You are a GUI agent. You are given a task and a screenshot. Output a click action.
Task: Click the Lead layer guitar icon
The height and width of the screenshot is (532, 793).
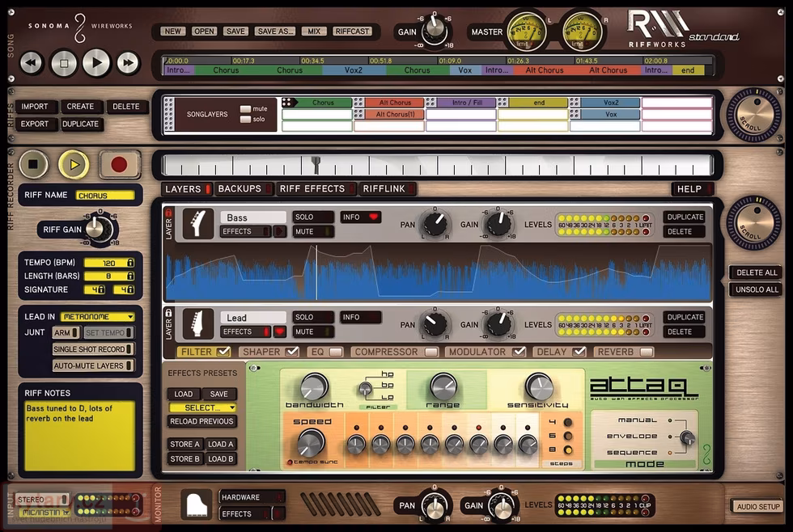[x=198, y=323]
